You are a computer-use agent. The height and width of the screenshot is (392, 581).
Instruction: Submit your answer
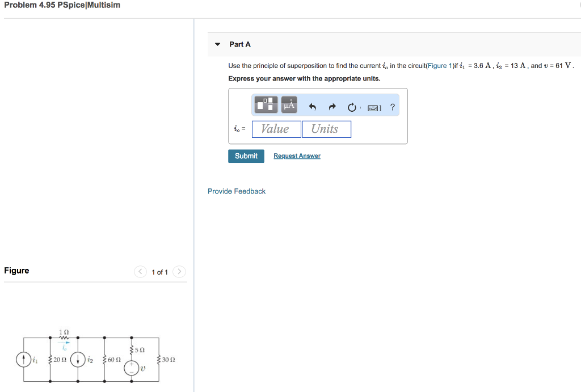pyautogui.click(x=246, y=155)
